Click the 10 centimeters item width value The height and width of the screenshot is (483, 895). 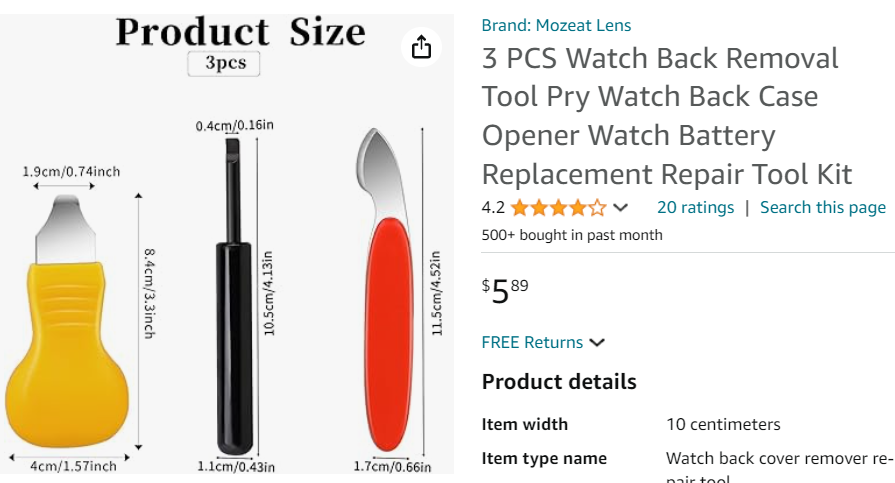pyautogui.click(x=723, y=424)
